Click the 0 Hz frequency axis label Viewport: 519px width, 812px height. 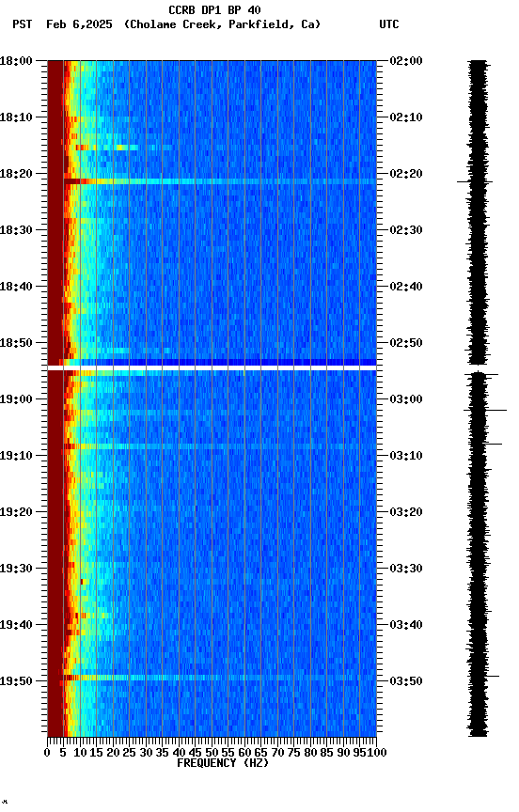47,753
